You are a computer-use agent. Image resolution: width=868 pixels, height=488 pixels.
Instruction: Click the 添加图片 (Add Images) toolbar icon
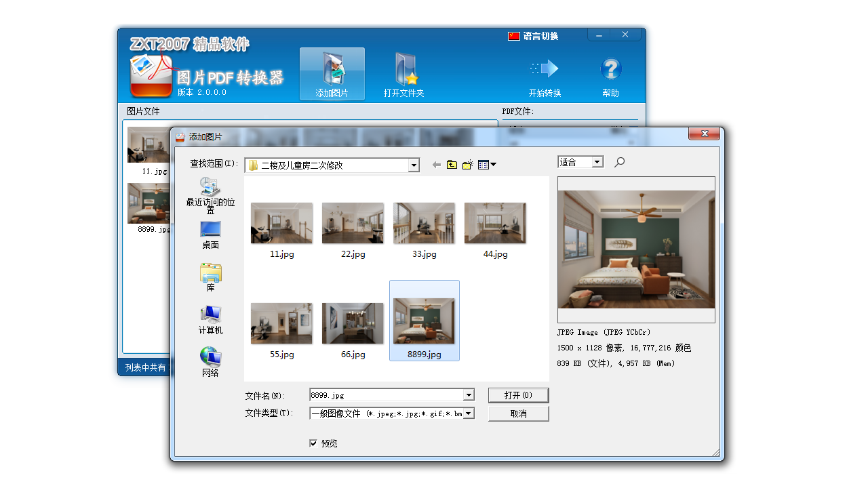tap(332, 73)
